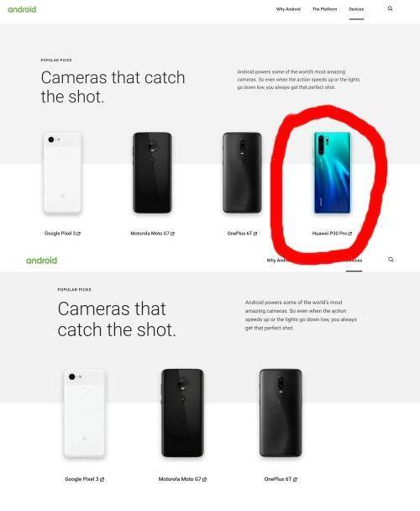The width and height of the screenshot is (420, 511).
Task: Click the external link icon next to bottom OnePlus 6T
Action: [x=295, y=479]
